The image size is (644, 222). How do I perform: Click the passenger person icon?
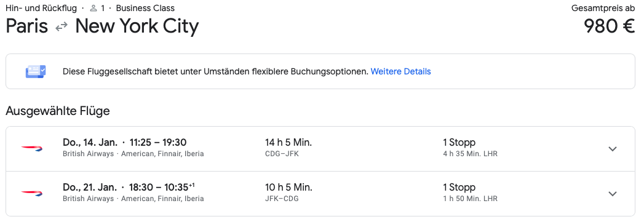pyautogui.click(x=93, y=8)
